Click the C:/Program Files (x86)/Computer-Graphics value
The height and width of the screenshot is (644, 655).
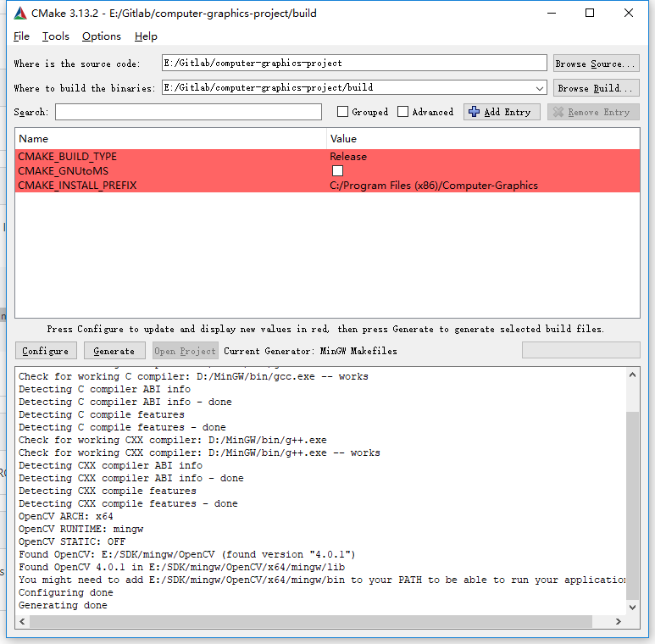point(434,186)
